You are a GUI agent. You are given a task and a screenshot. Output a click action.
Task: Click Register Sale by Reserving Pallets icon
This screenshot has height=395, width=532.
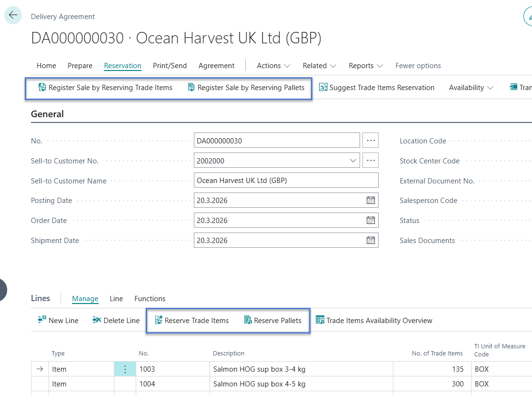click(191, 88)
